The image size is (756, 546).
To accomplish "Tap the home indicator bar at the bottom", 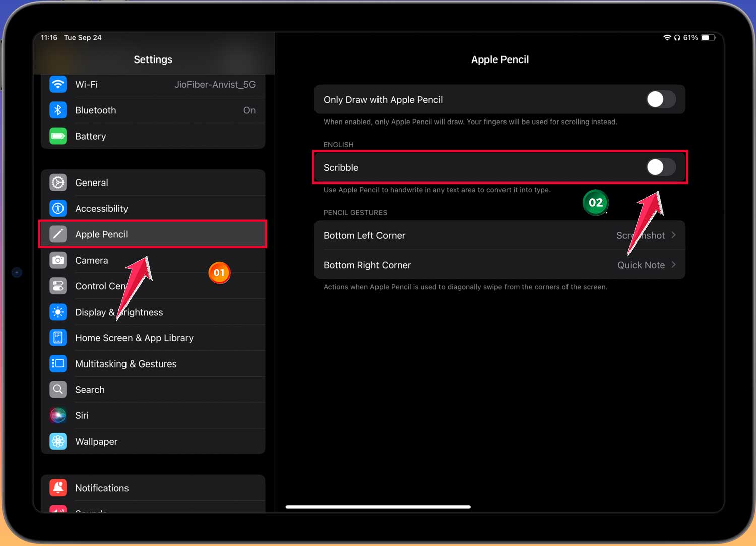I will (378, 507).
